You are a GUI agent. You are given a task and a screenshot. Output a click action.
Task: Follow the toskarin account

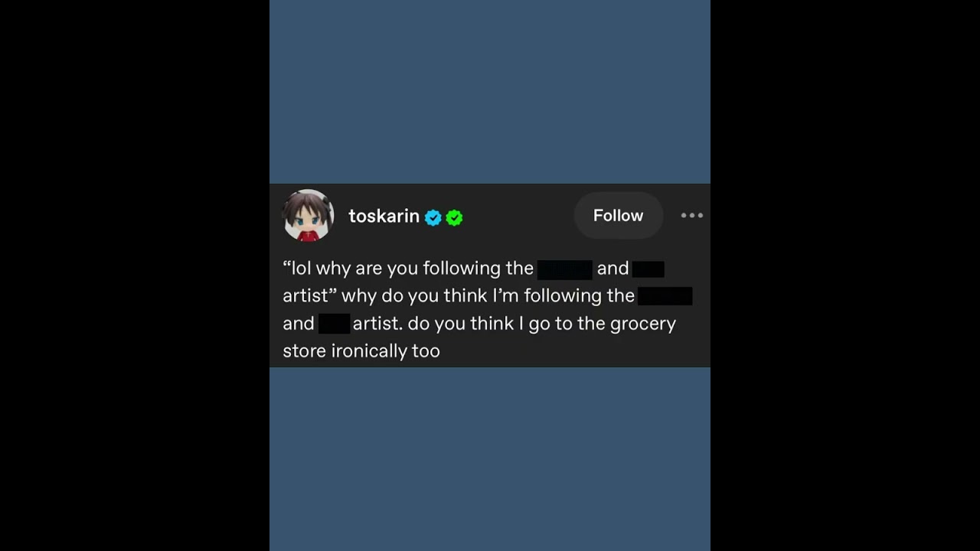coord(618,216)
